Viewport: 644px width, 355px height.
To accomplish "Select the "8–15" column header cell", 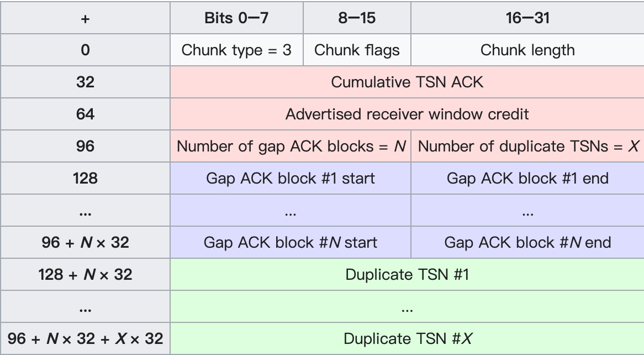I will pos(357,18).
